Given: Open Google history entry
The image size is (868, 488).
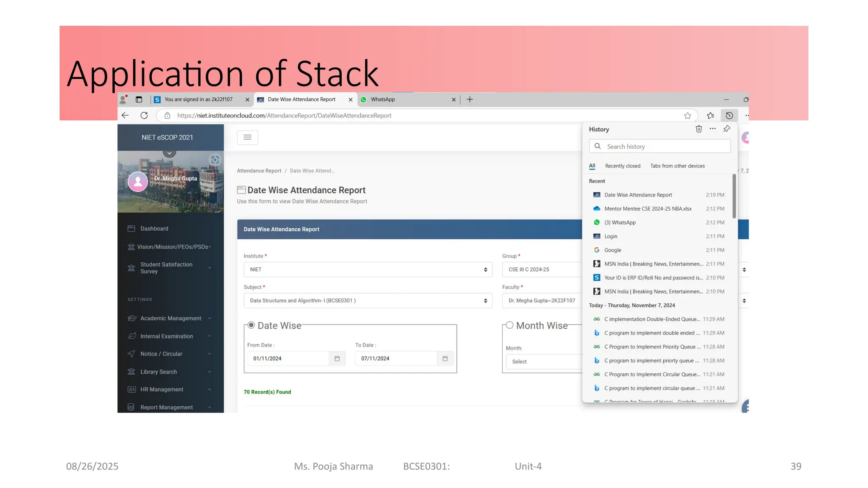Looking at the screenshot, I should click(x=659, y=250).
